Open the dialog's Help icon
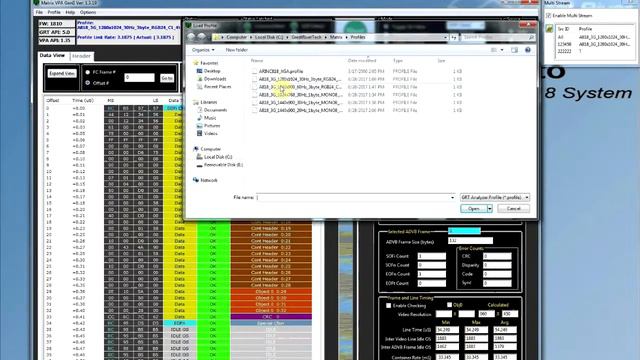640x360 pixels. point(528,50)
